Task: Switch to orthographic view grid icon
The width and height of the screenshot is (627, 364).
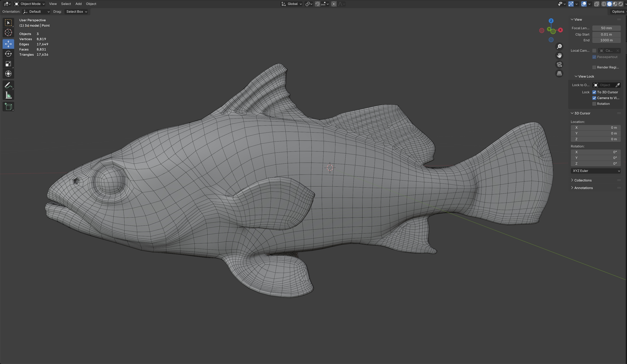Action: (x=559, y=74)
